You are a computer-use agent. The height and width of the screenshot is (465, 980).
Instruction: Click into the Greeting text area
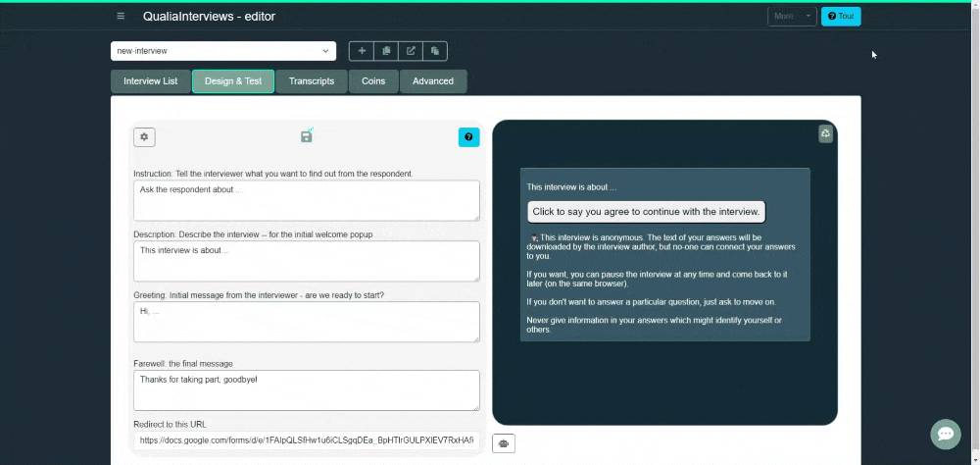[x=306, y=322]
